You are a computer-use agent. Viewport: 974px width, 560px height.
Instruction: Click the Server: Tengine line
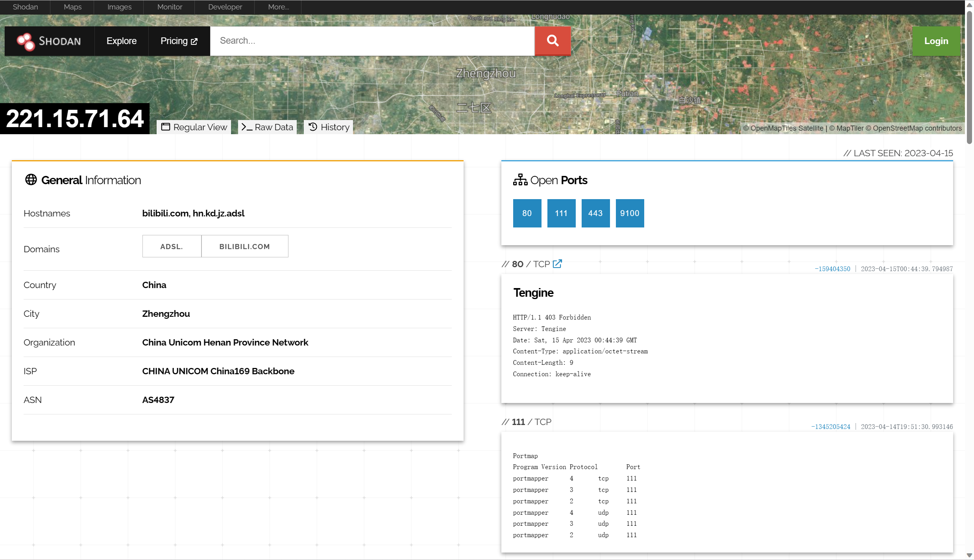point(539,329)
